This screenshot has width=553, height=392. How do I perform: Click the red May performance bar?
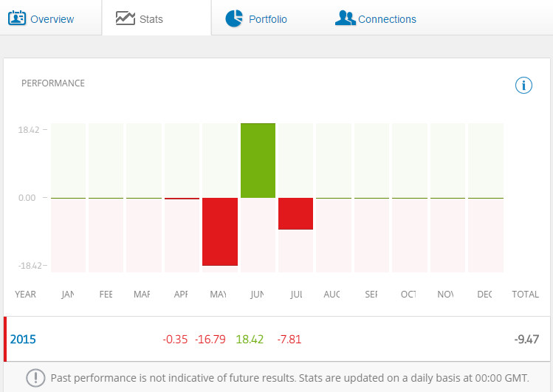click(x=220, y=232)
